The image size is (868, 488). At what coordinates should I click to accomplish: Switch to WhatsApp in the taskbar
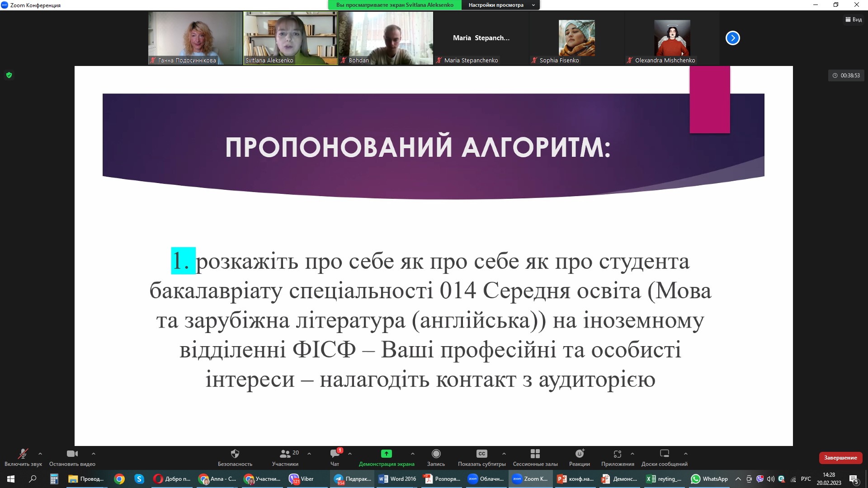[x=709, y=479]
